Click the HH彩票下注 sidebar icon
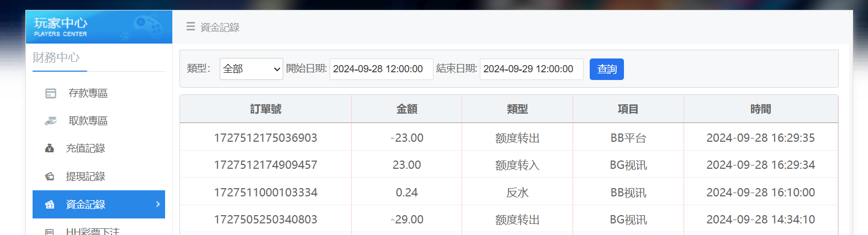 point(49,232)
